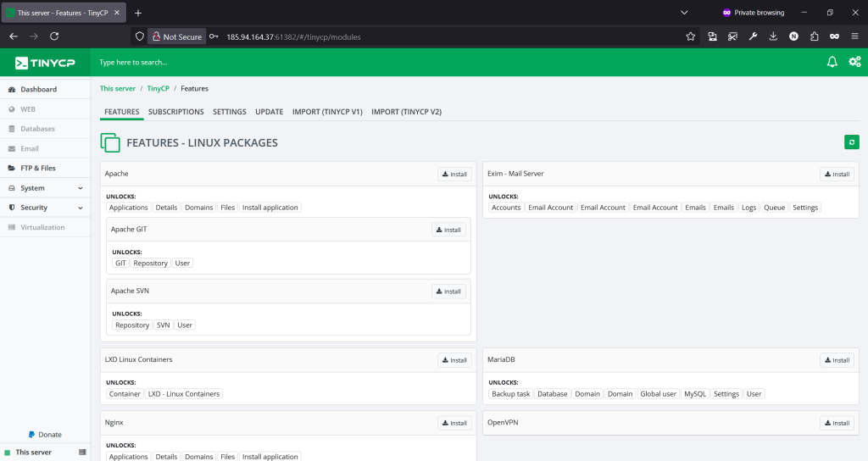Install LXD Linux Containers
Screen dimensions: 868x461
coord(454,360)
